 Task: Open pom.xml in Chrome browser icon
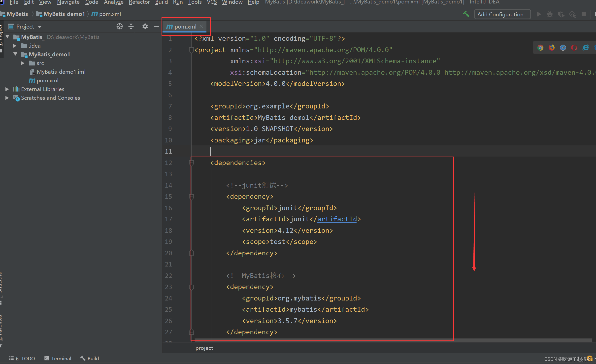tap(540, 48)
